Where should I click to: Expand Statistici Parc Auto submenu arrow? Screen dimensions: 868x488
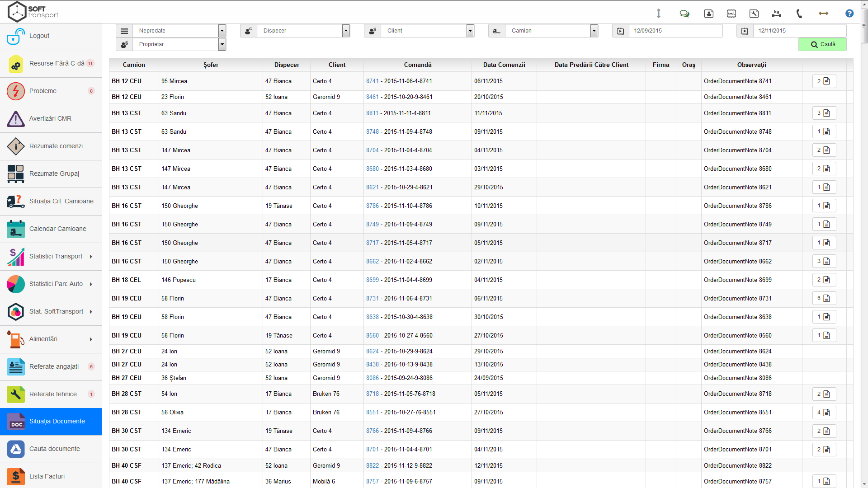pyautogui.click(x=91, y=284)
